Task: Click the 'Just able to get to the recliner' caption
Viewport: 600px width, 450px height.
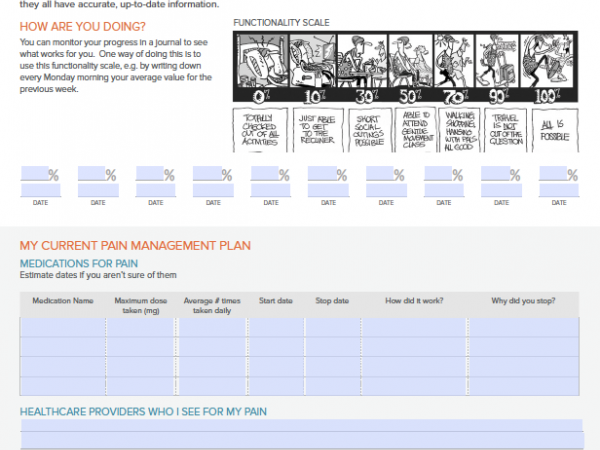Action: pyautogui.click(x=318, y=130)
